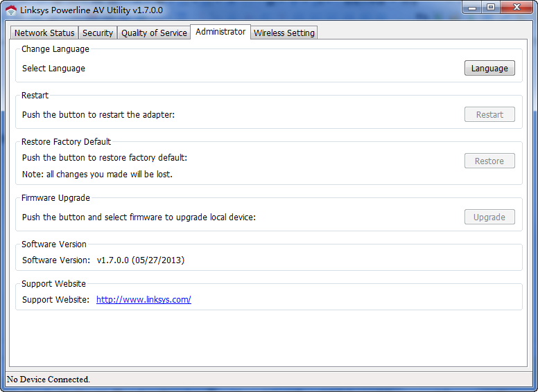Go to Quality of Service tab

[x=154, y=33]
